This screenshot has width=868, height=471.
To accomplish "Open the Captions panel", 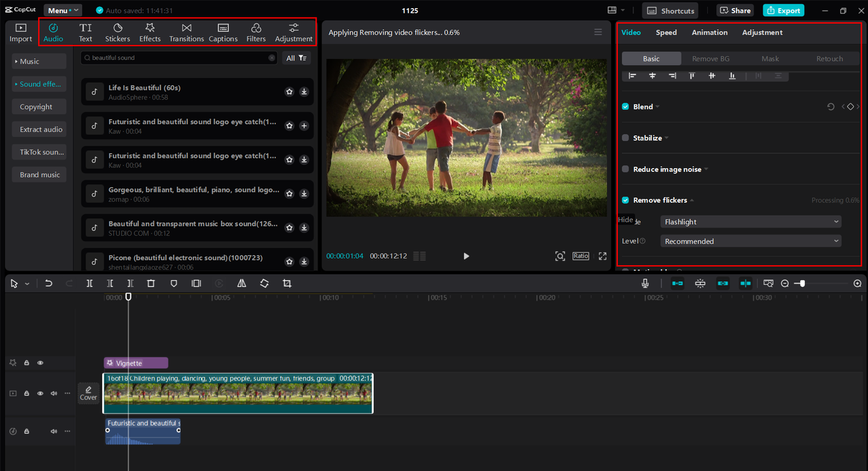I will point(223,33).
